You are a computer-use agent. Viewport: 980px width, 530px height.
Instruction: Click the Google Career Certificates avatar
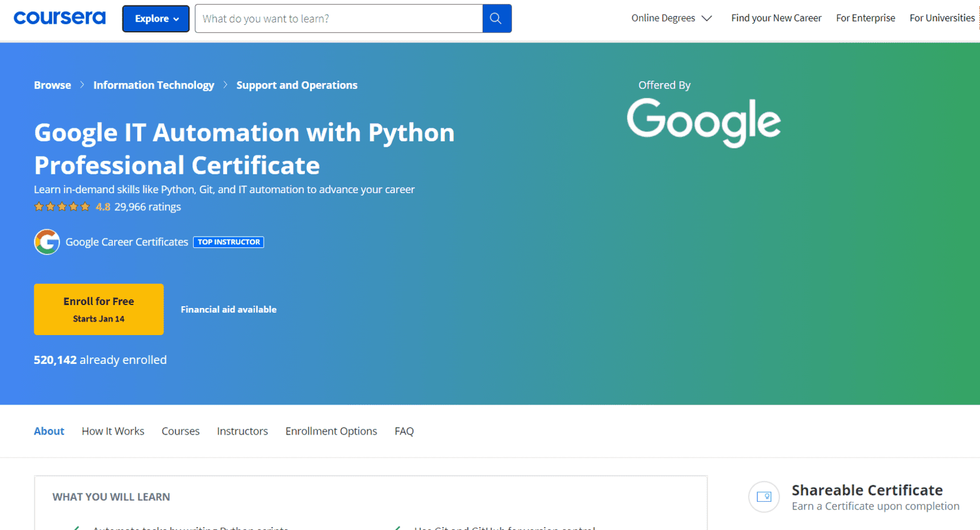pos(46,242)
